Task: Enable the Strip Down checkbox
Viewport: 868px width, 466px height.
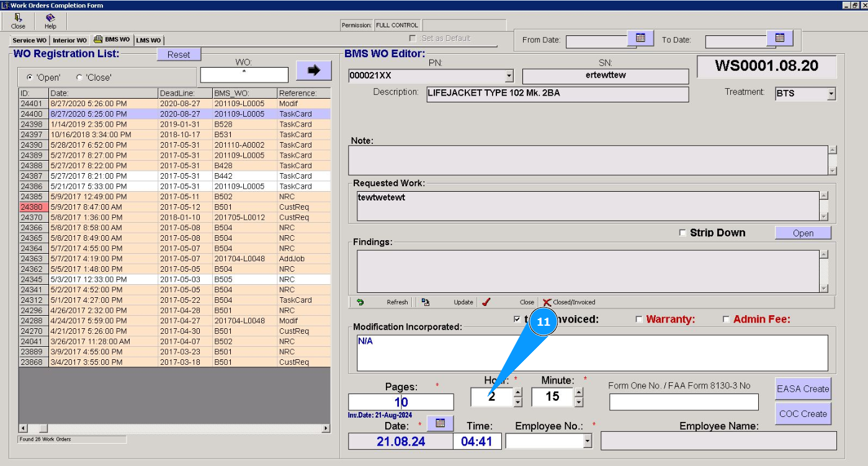Action: click(683, 233)
